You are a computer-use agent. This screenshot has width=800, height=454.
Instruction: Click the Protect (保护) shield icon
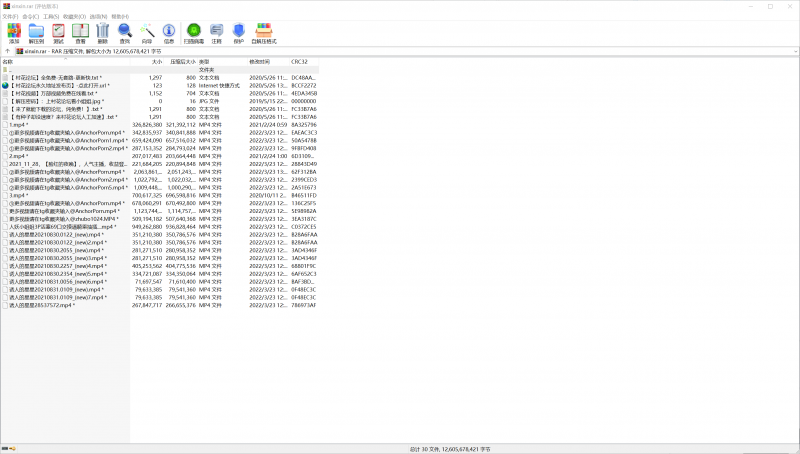point(238,32)
